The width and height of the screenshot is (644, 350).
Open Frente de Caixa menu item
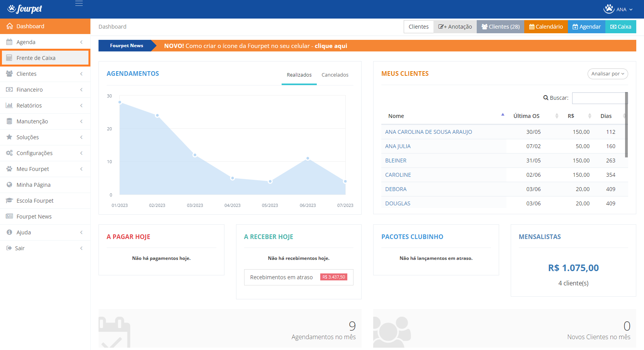click(45, 58)
